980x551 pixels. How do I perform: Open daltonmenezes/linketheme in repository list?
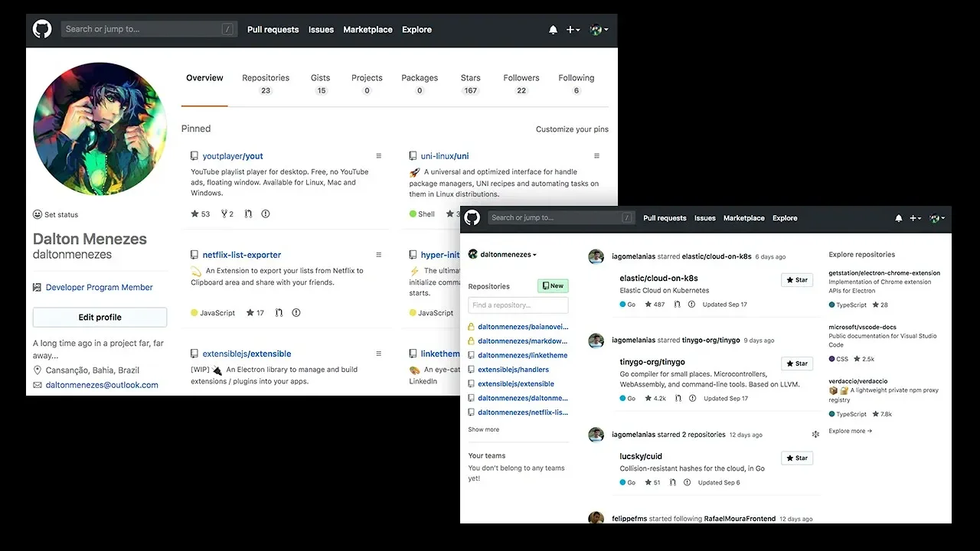click(523, 355)
